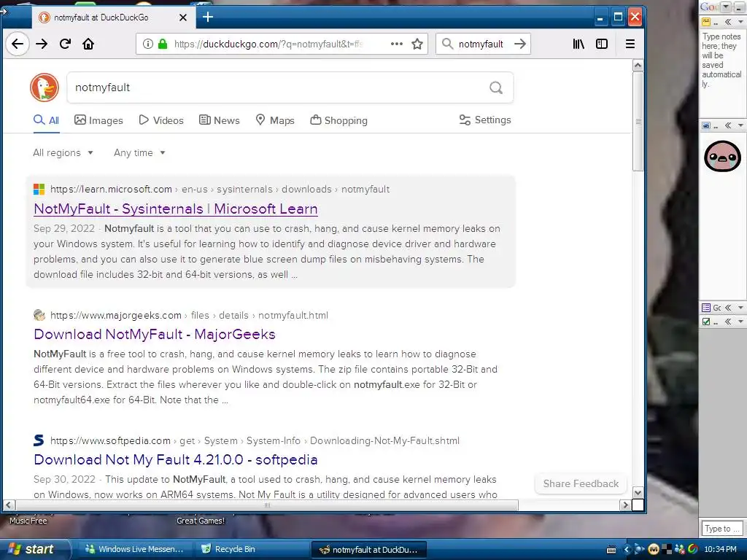This screenshot has height=560, width=747.
Task: Click the Softpedia S favicon
Action: pos(39,440)
